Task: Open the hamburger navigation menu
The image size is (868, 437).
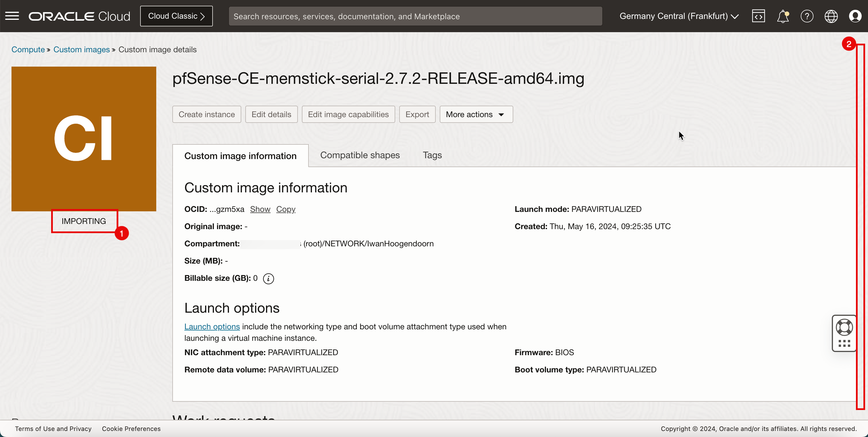Action: click(x=12, y=16)
